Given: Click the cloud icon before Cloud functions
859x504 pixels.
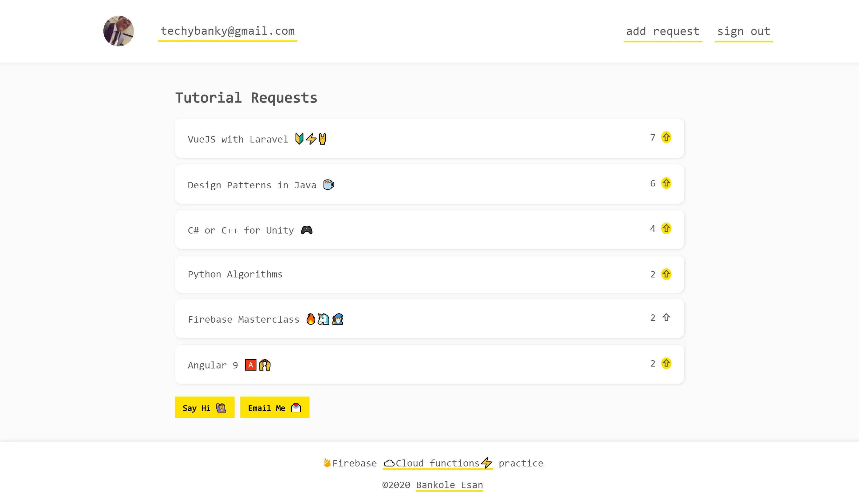Looking at the screenshot, I should click(389, 463).
